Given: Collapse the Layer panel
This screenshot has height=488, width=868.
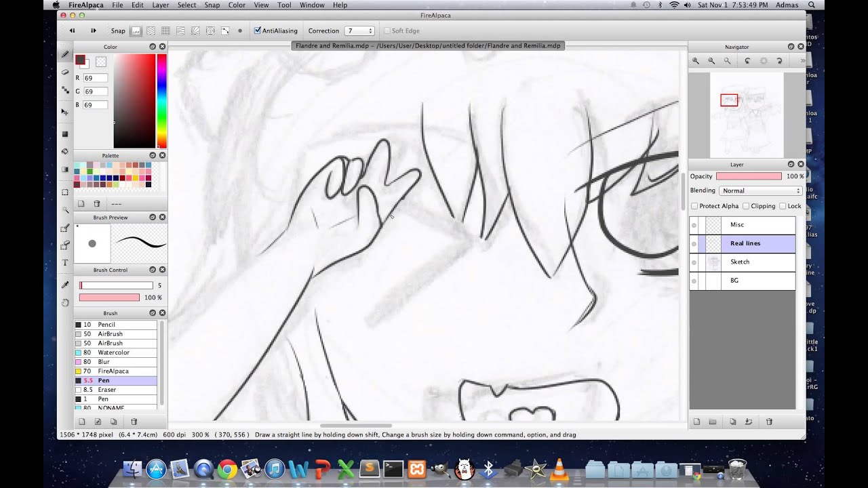Looking at the screenshot, I should tap(791, 164).
